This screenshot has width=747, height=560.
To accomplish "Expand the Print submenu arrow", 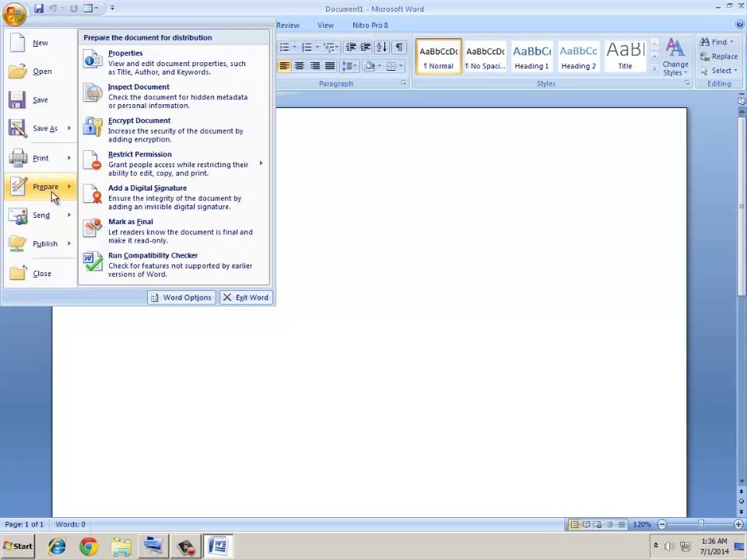I will click(x=69, y=158).
